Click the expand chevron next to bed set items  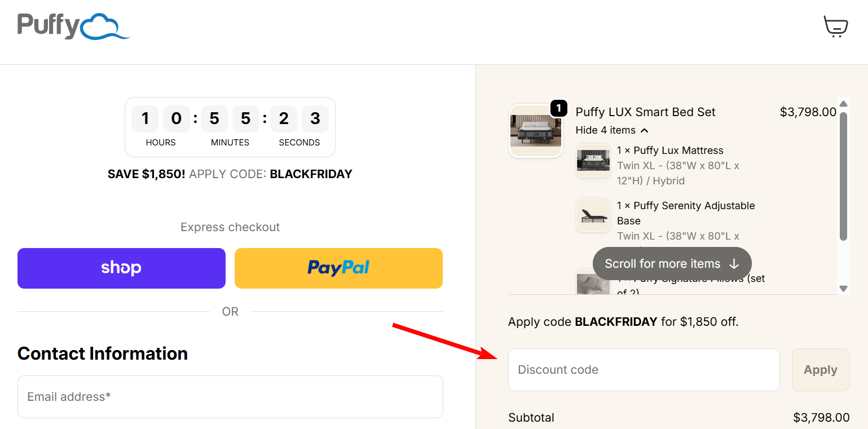[x=645, y=130]
